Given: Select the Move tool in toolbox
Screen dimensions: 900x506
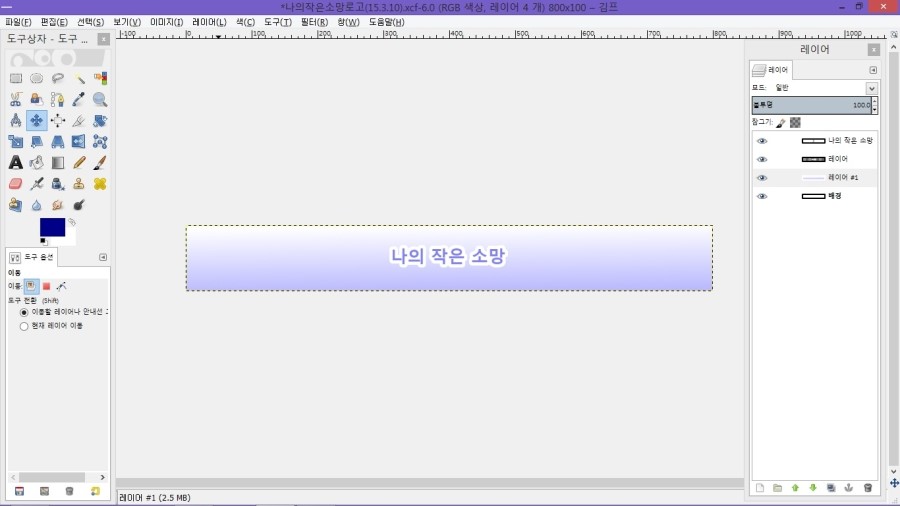Looking at the screenshot, I should coord(37,120).
